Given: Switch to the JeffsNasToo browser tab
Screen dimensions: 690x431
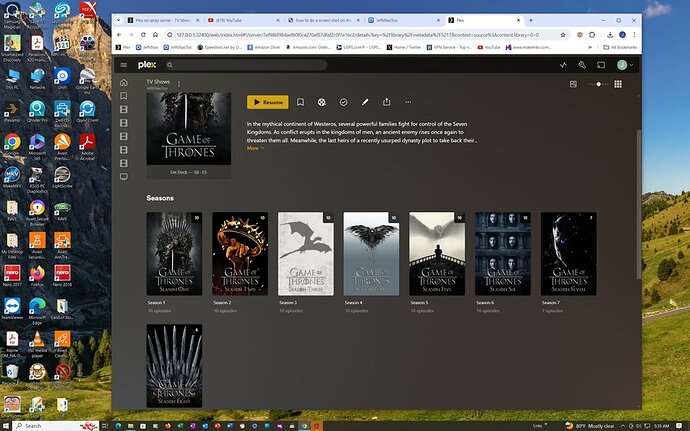Looking at the screenshot, I should pyautogui.click(x=403, y=20).
